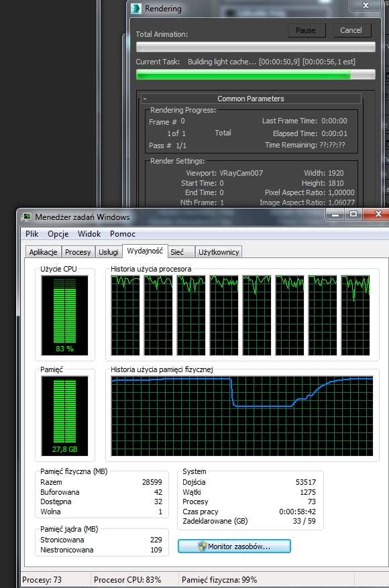
Task: Switch to the Użytkownicy tab
Action: click(219, 252)
